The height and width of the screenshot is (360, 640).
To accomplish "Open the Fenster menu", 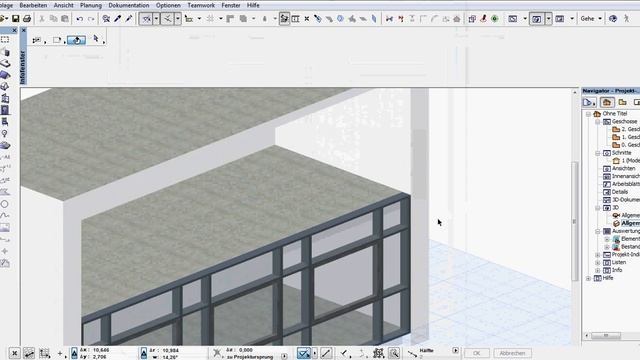I will pos(231,5).
